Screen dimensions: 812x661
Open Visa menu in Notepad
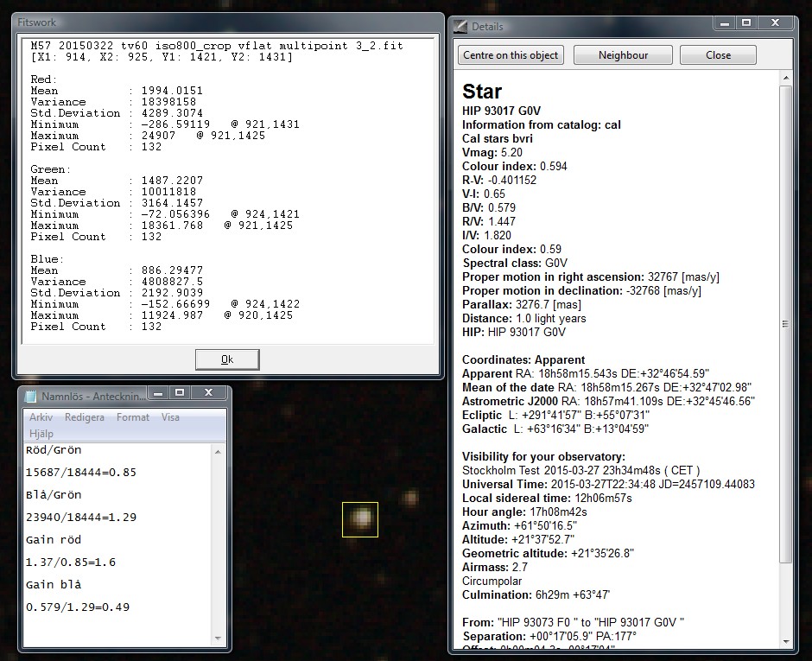pos(170,417)
